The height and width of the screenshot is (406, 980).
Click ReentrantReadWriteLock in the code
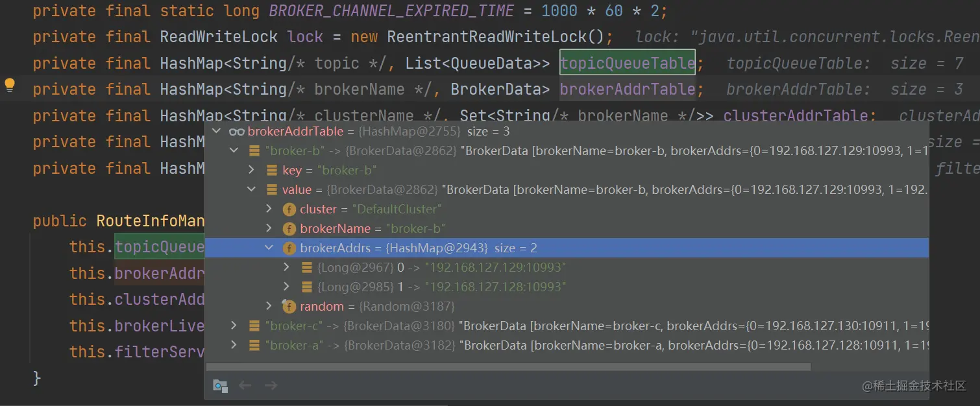487,37
